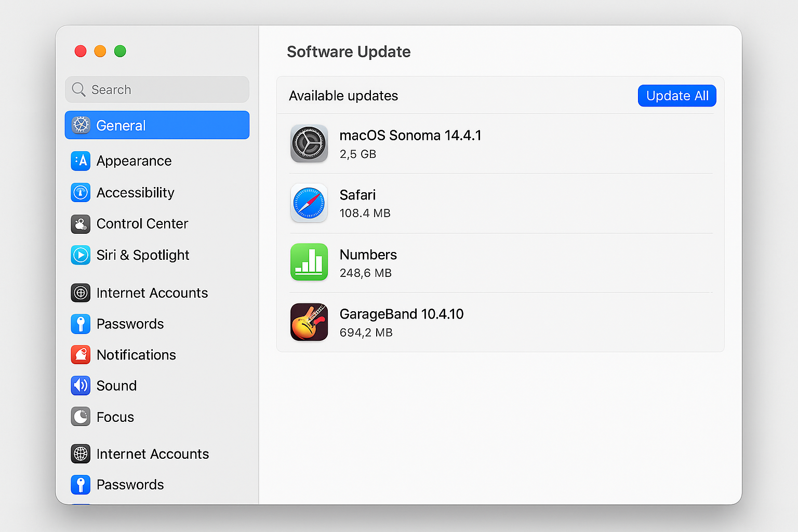Screen dimensions: 798x532
Task: Click the Passwords key icon
Action: coord(81,324)
